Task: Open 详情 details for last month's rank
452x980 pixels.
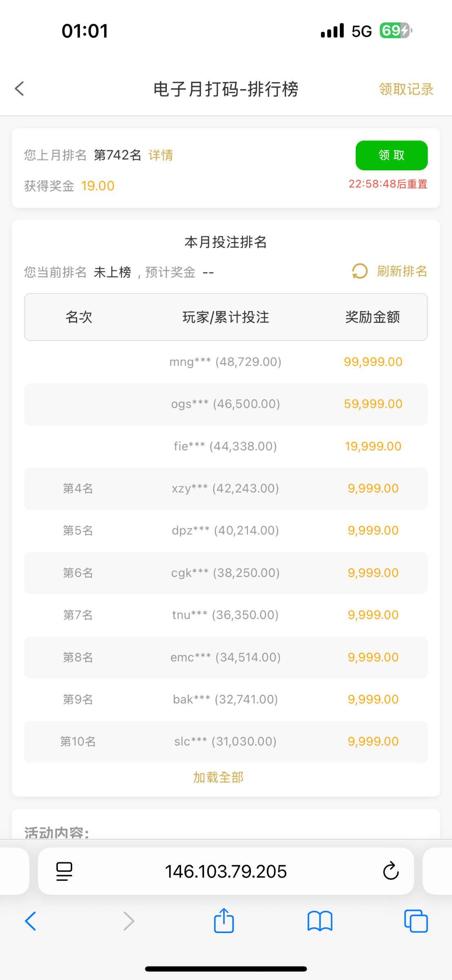Action: [x=161, y=155]
